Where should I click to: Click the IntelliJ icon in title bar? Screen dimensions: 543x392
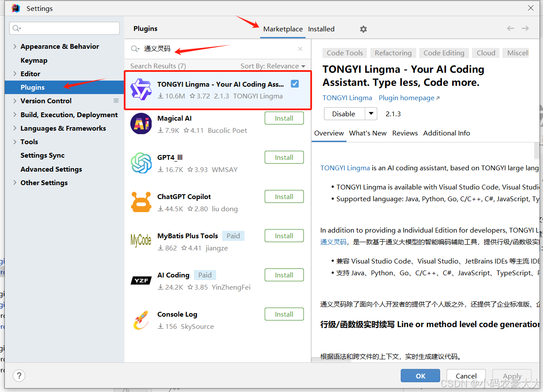16,8
